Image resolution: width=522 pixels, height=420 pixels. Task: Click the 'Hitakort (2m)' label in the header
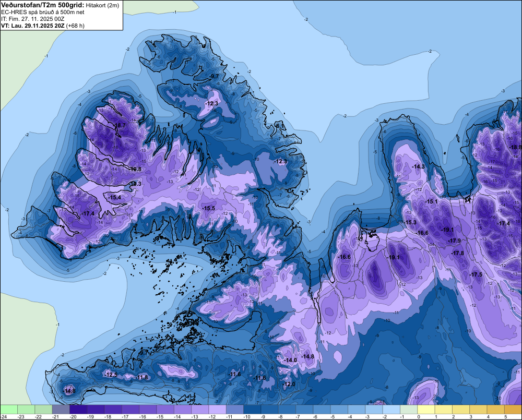click(x=102, y=5)
